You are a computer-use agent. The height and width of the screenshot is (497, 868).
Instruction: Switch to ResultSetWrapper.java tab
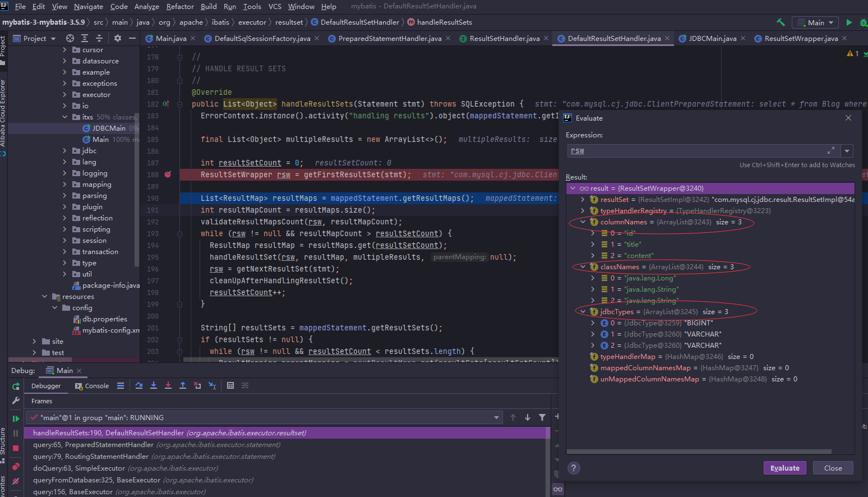(x=801, y=38)
